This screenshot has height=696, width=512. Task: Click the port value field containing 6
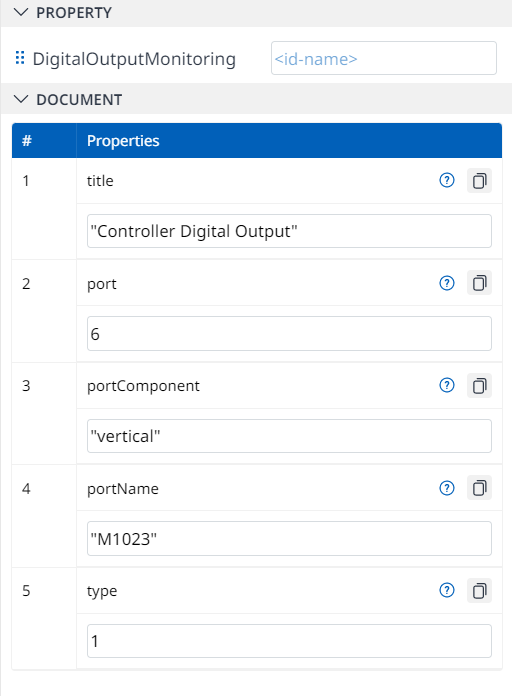coord(289,334)
